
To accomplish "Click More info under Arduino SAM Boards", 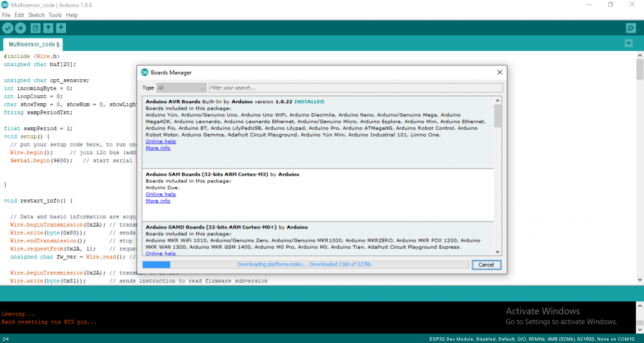I will 157,201.
